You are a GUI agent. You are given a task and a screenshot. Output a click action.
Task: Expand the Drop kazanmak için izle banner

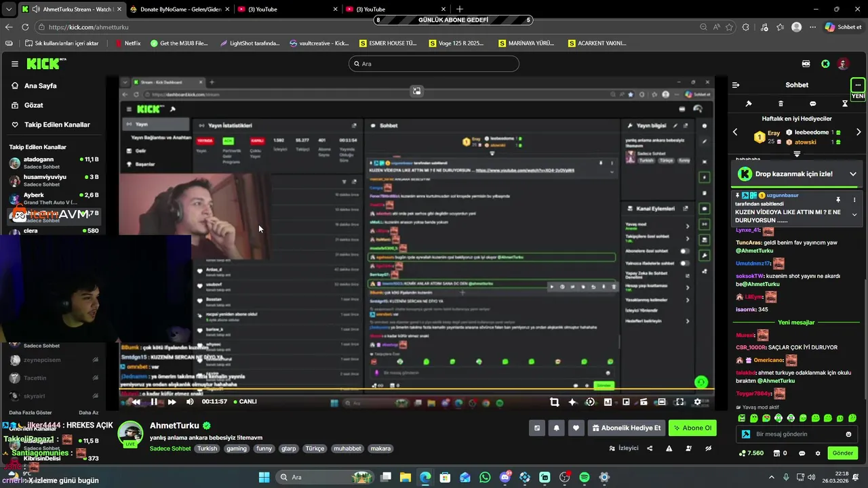[x=853, y=174]
